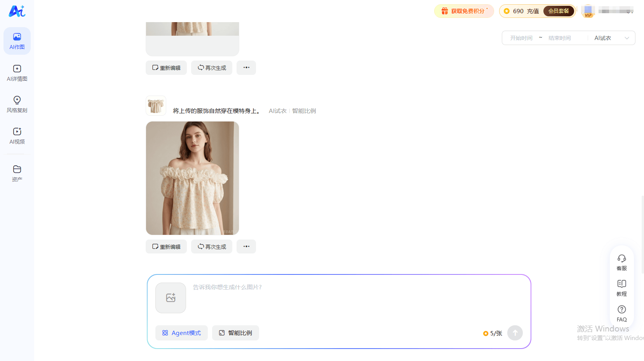Click the send arrow button
Viewport: 644px width, 361px height.
(515, 333)
